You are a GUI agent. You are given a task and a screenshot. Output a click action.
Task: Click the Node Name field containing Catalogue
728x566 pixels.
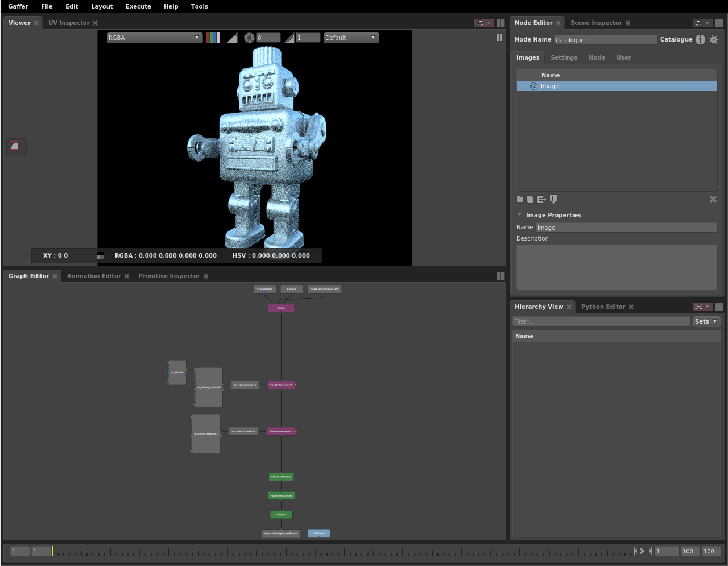point(606,40)
